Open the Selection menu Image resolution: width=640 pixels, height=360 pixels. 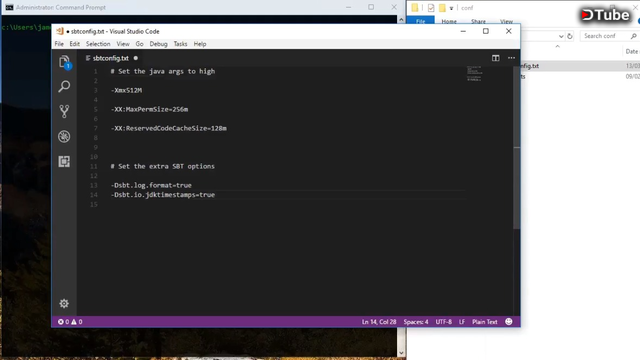point(98,44)
